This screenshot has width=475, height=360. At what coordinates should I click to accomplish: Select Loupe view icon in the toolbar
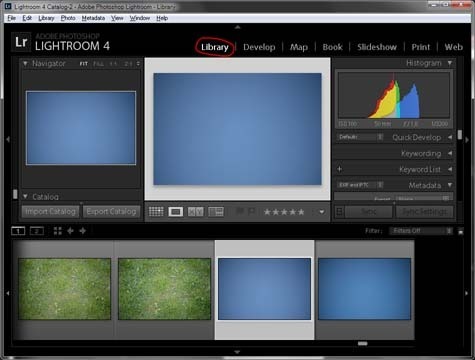point(176,212)
